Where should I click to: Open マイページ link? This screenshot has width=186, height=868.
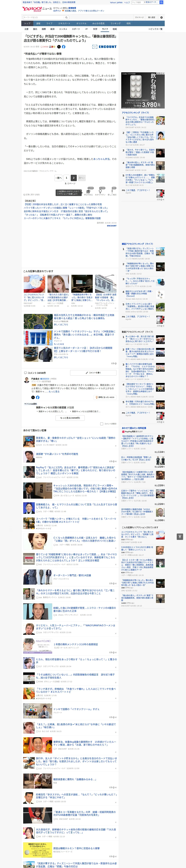(139, 18)
